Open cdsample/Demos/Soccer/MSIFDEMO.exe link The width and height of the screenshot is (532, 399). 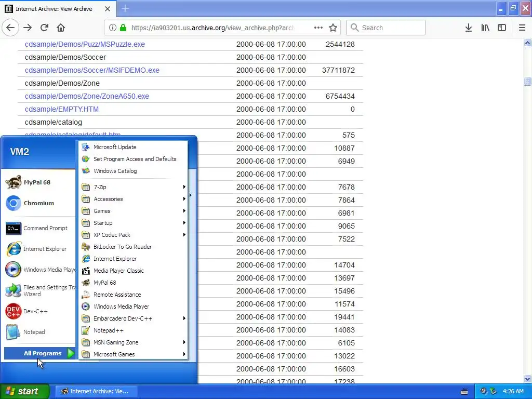[92, 70]
